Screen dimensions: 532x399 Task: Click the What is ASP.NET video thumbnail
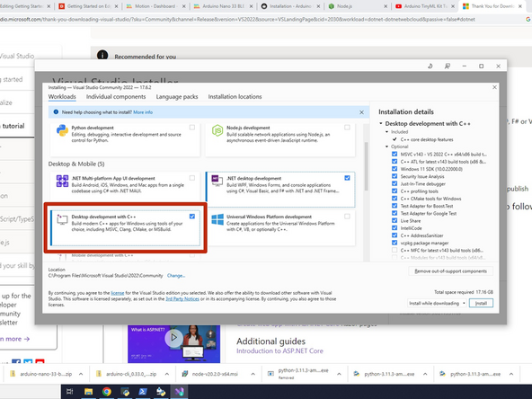pos(173,344)
